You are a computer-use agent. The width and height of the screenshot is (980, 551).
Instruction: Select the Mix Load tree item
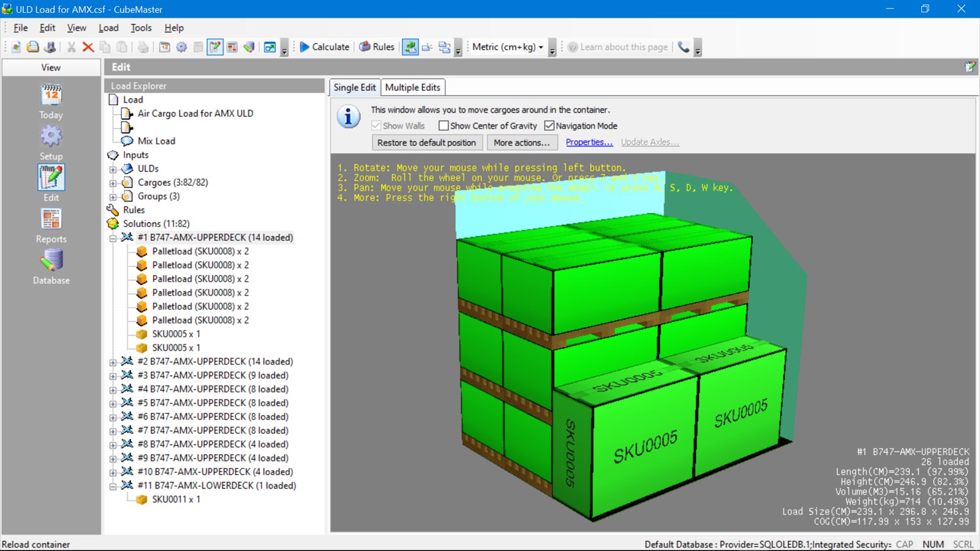click(156, 141)
